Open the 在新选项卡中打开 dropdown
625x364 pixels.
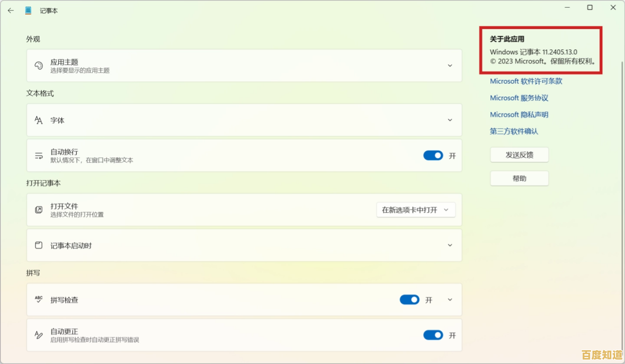[415, 210]
